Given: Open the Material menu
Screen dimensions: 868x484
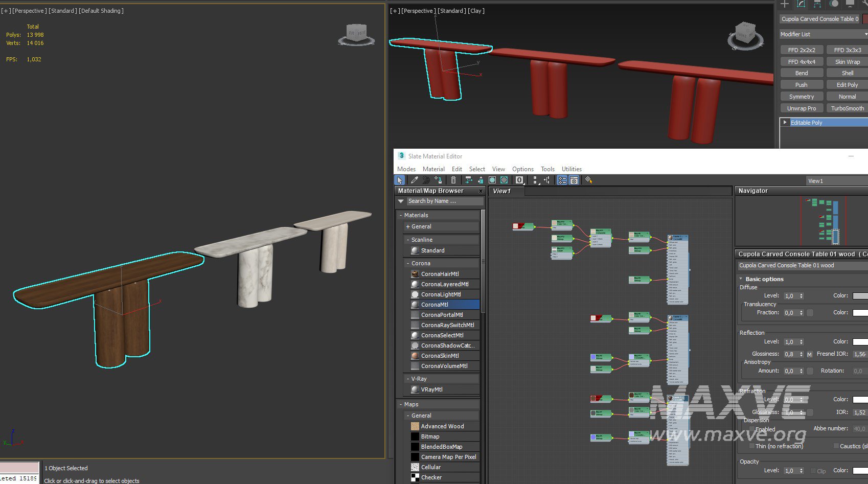Looking at the screenshot, I should [x=433, y=169].
